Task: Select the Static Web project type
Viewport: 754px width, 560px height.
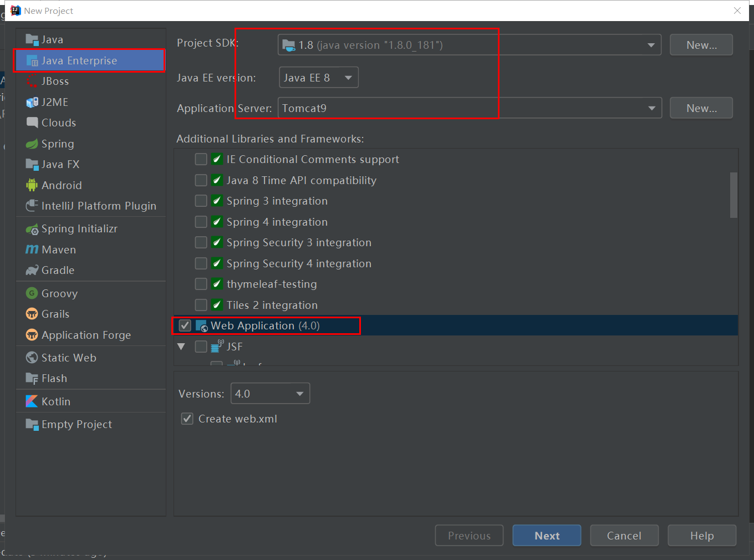Action: [x=91, y=358]
